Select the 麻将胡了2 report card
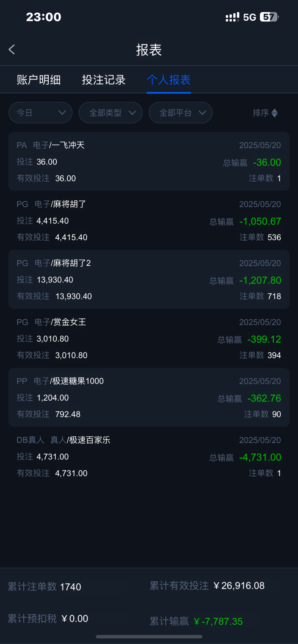Image resolution: width=298 pixels, height=644 pixels. click(149, 280)
